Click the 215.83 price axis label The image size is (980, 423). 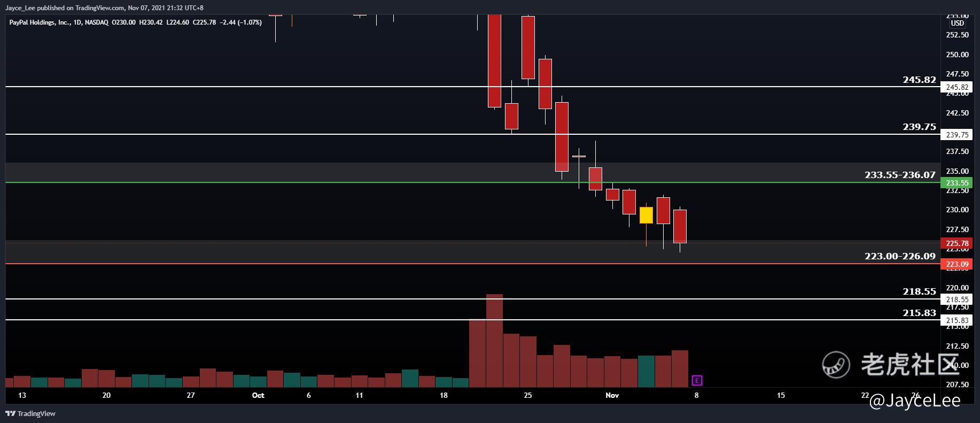point(957,320)
